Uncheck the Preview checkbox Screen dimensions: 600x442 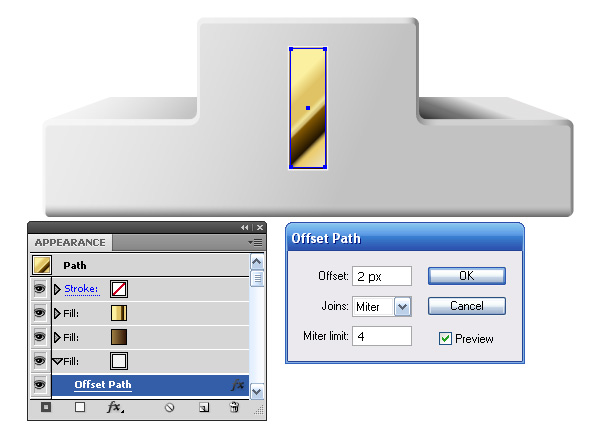click(445, 338)
